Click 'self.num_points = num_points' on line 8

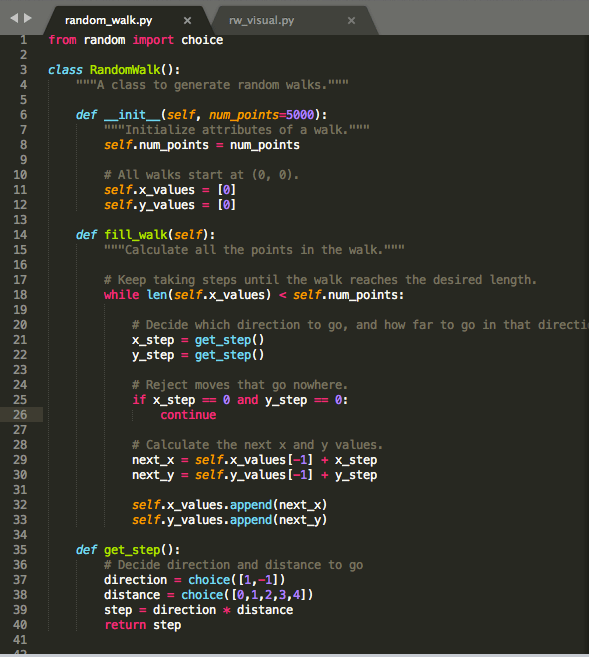pos(202,145)
